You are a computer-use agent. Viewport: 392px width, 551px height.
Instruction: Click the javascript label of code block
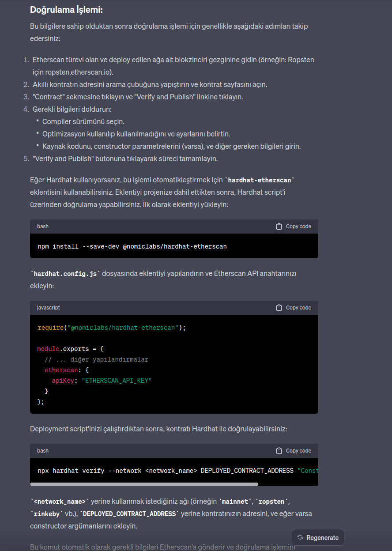49,308
